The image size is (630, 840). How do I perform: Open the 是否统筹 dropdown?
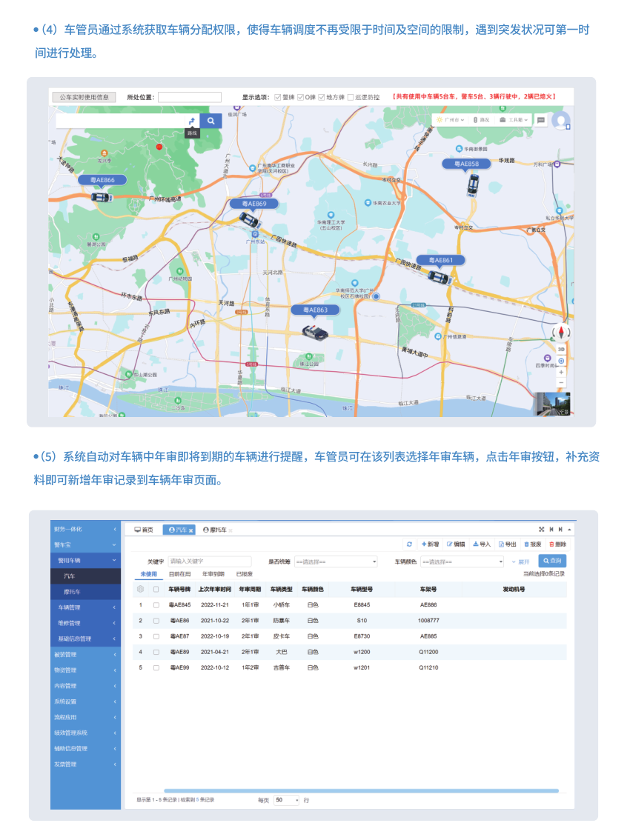coord(336,561)
